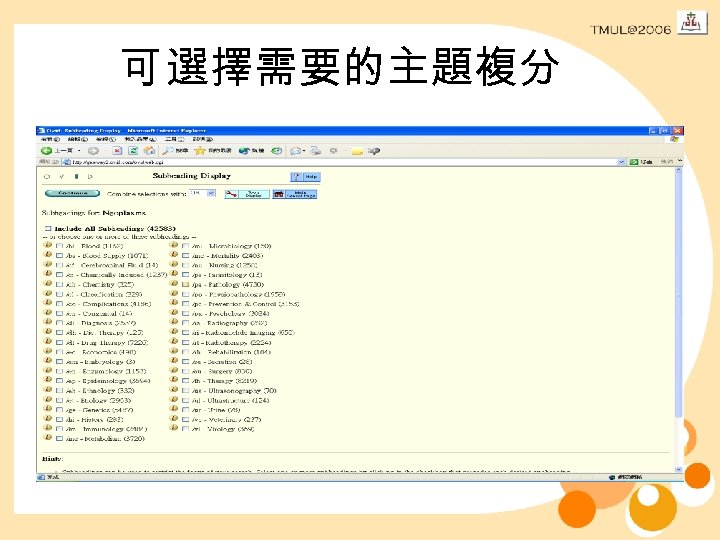
Task: Open the Favorites menu in IE
Action: (141, 139)
